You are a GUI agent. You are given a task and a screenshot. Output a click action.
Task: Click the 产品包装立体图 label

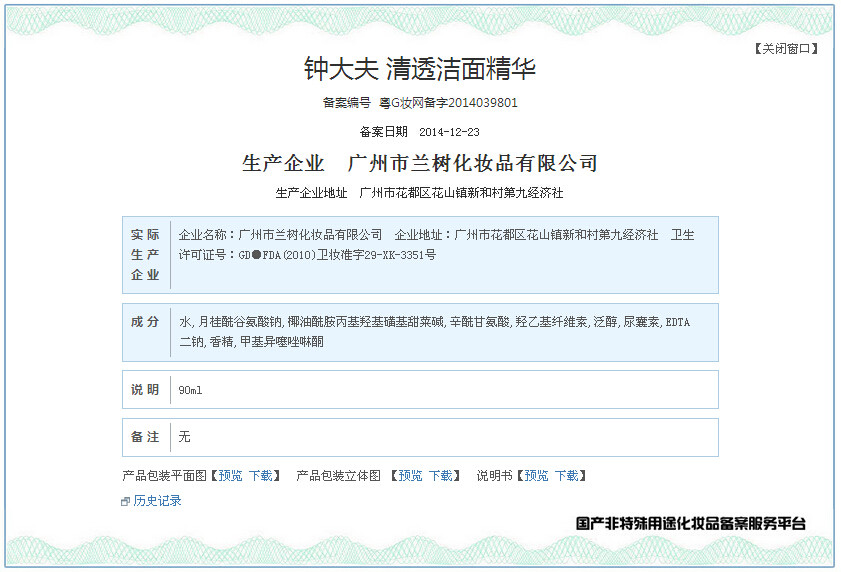(338, 476)
